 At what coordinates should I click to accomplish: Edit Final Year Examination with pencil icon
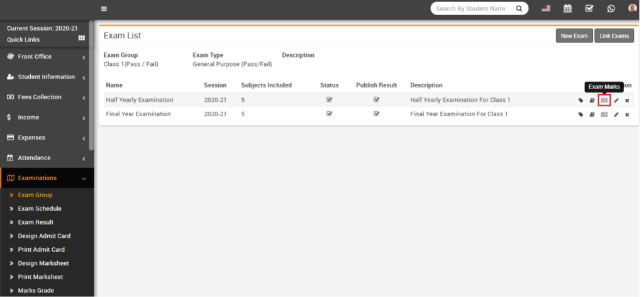[x=616, y=114]
